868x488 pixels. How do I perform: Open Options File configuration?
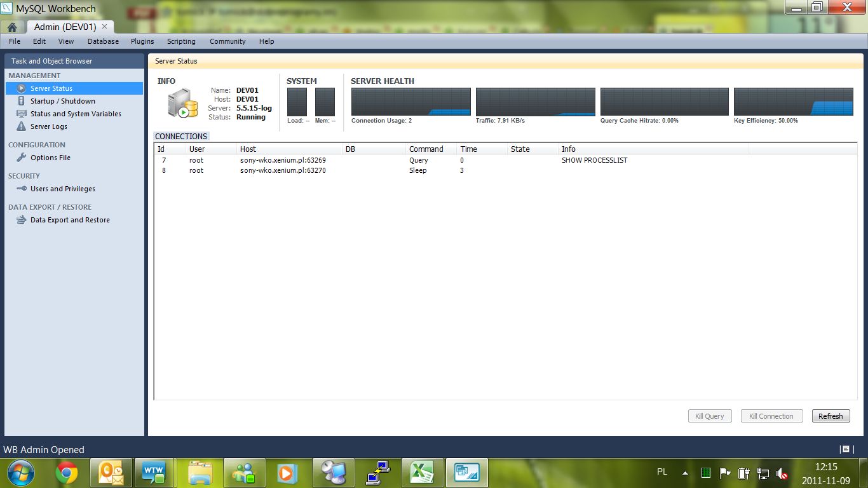pyautogui.click(x=50, y=158)
